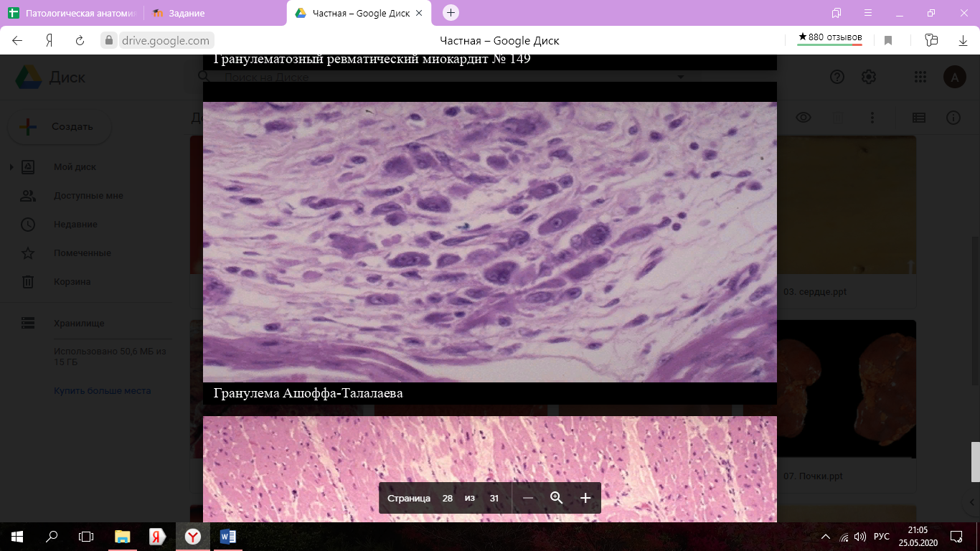
Task: Open the 880 отзывов site reviews badge
Action: click(830, 38)
